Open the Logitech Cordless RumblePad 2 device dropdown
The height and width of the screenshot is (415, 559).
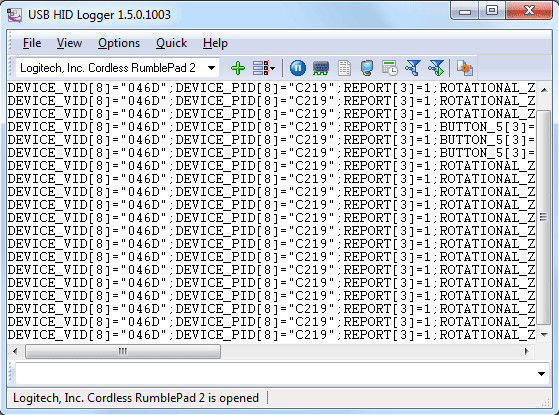click(x=211, y=68)
